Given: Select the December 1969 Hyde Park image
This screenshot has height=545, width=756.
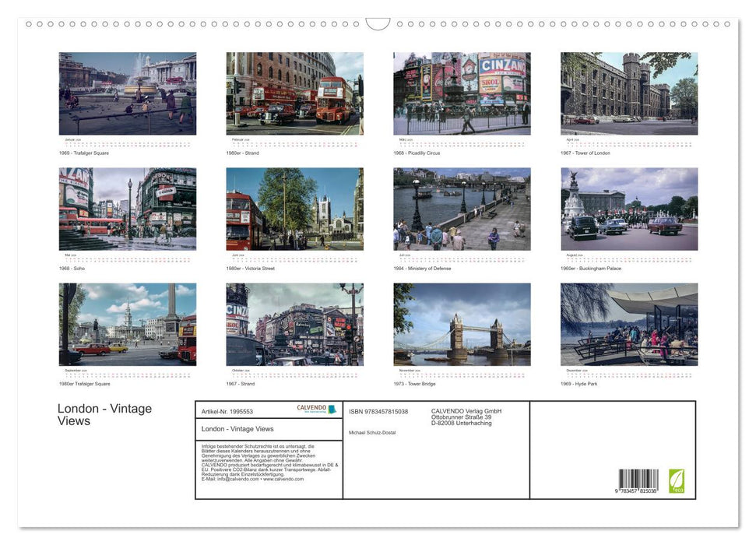Looking at the screenshot, I should tap(629, 324).
